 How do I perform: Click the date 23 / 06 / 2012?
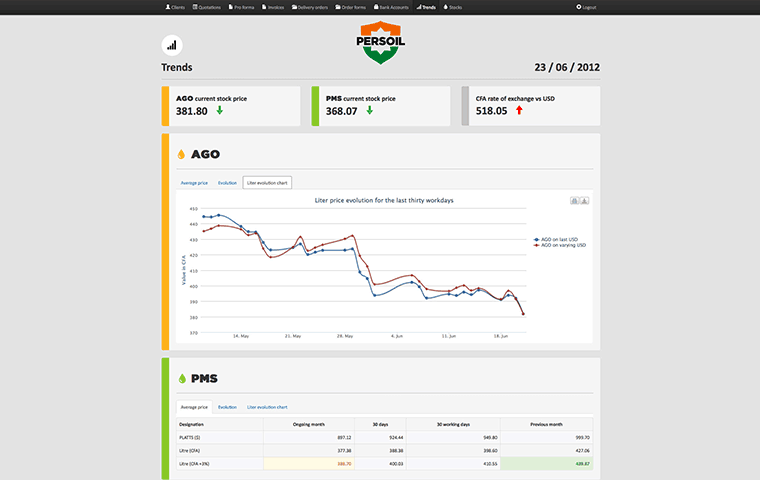click(567, 67)
